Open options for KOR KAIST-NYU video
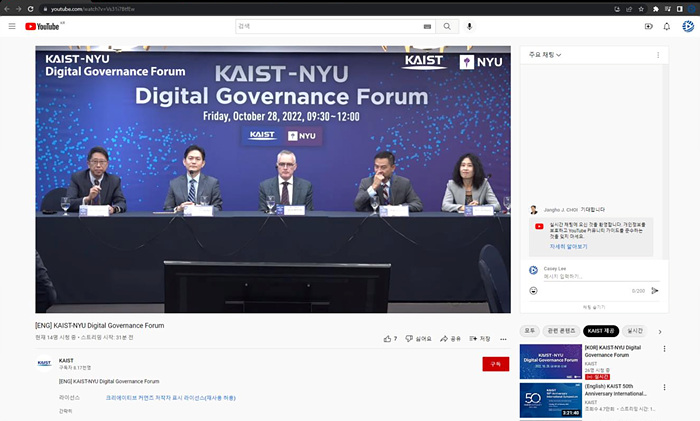 tap(664, 349)
